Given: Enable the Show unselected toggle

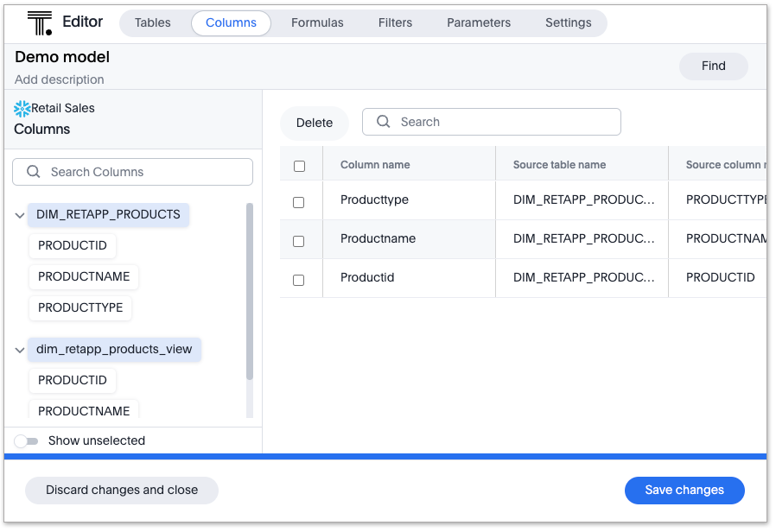Looking at the screenshot, I should [27, 441].
